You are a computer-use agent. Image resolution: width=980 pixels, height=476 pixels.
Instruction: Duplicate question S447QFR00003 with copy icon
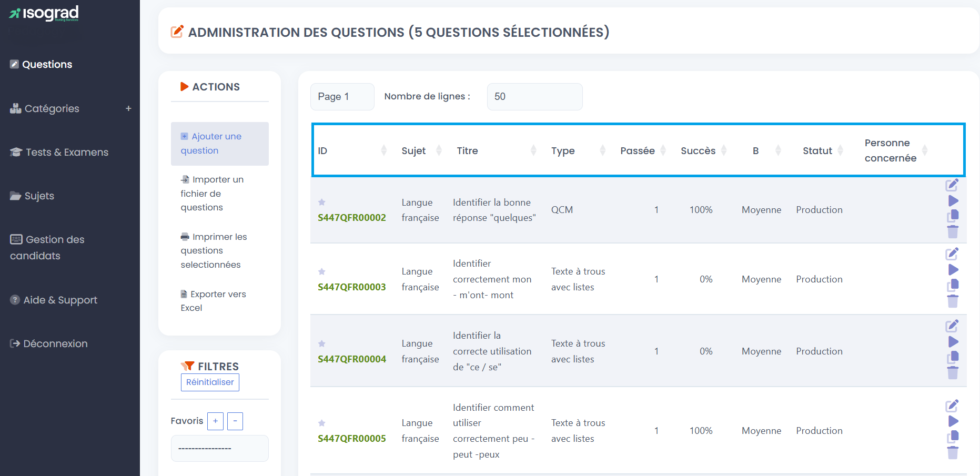click(953, 286)
